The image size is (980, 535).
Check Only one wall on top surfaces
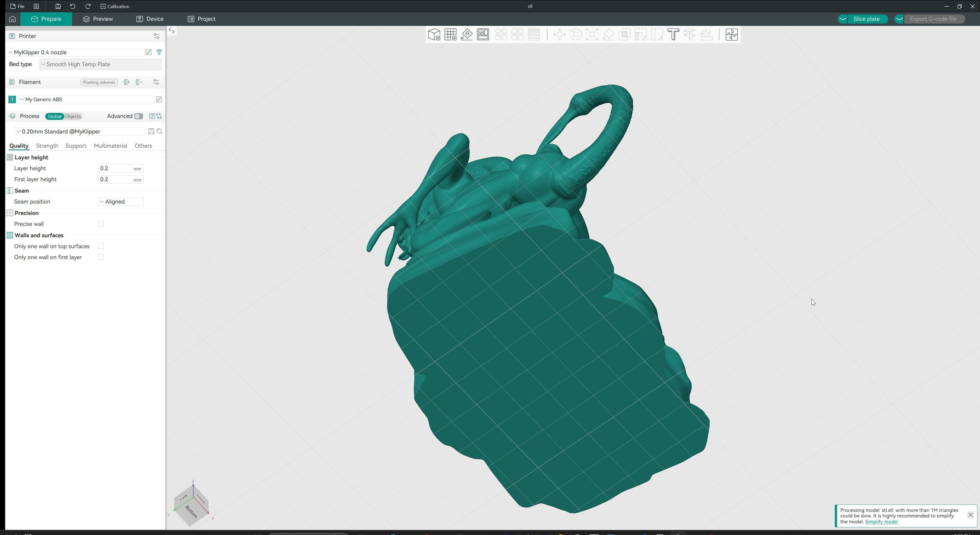[101, 246]
